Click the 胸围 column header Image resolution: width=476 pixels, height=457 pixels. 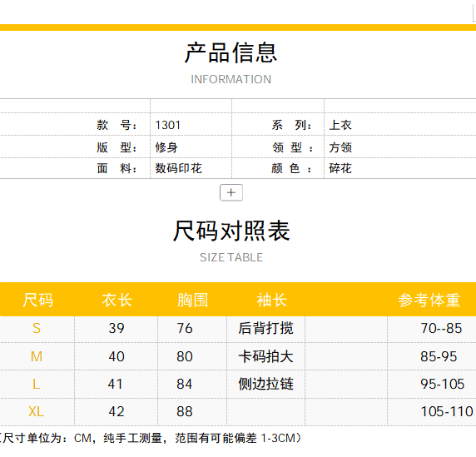[193, 300]
